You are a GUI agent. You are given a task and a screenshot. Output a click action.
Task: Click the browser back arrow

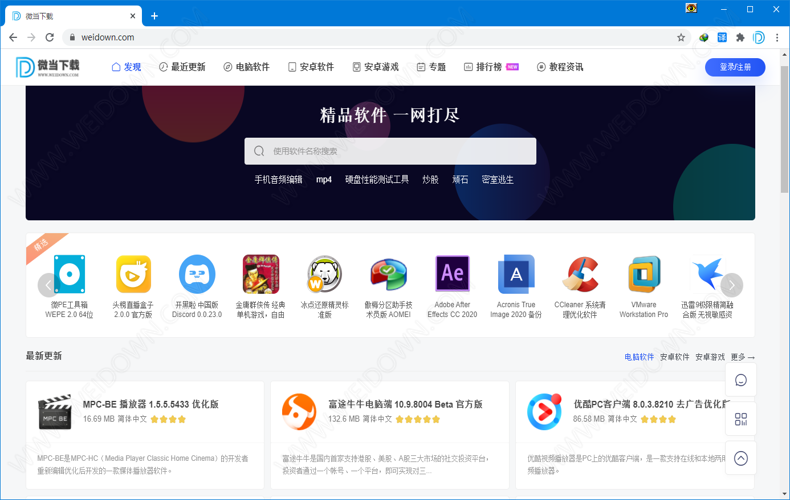click(x=13, y=37)
